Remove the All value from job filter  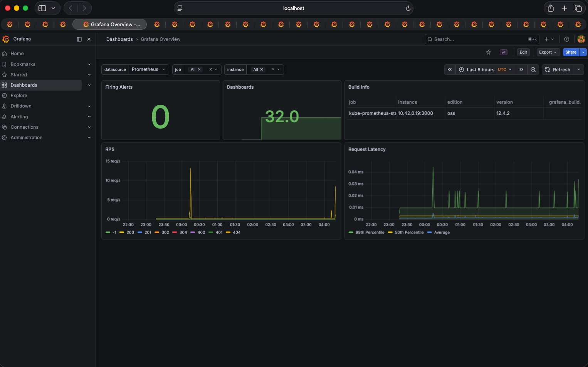[x=199, y=70]
